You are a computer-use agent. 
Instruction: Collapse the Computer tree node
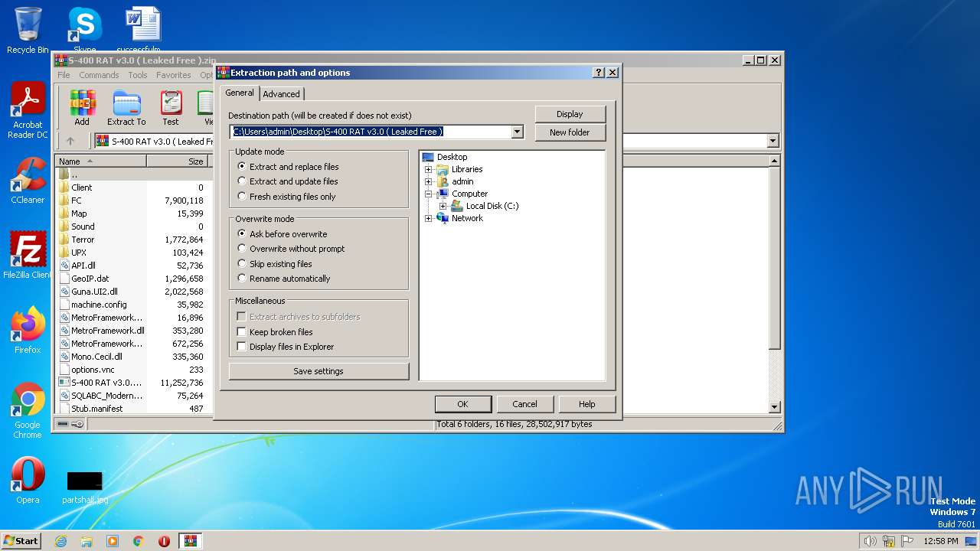coord(429,194)
